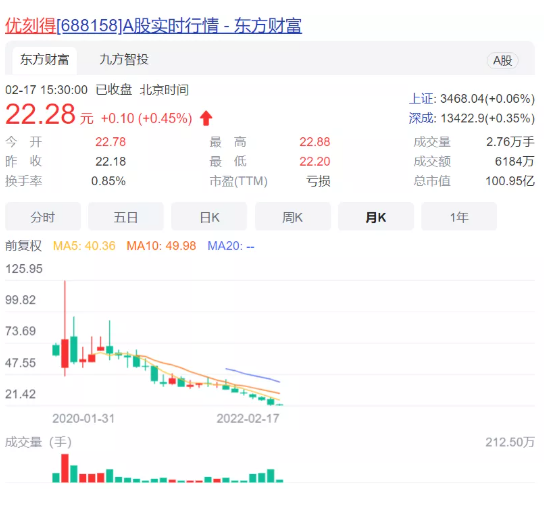Click the 深成 index quote
The height and width of the screenshot is (509, 555).
click(x=472, y=118)
